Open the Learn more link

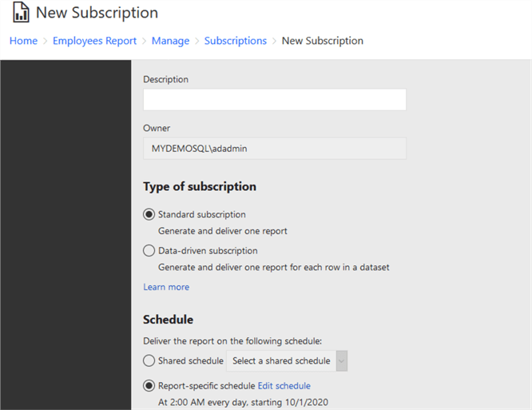[166, 287]
